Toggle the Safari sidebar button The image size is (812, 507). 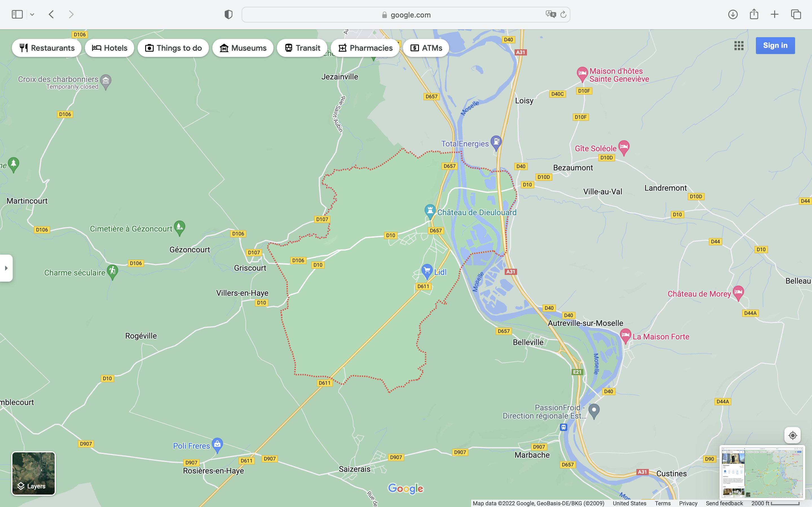point(17,14)
